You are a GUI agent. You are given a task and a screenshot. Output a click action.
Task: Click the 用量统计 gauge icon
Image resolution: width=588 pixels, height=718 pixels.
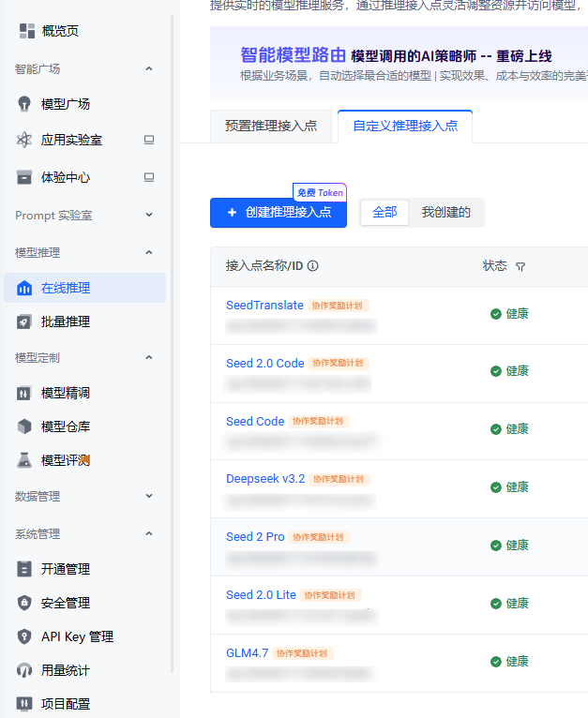(25, 670)
